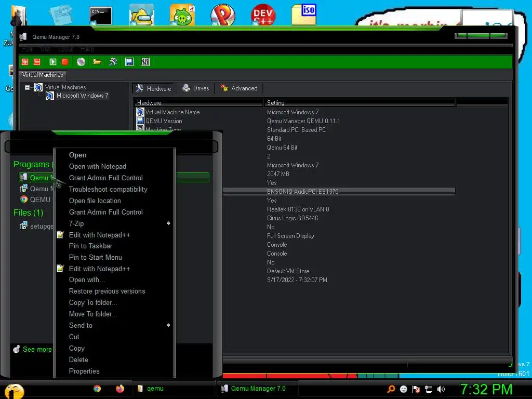This screenshot has width=532, height=399.
Task: Switch to the Advanced tab
Action: coord(239,88)
